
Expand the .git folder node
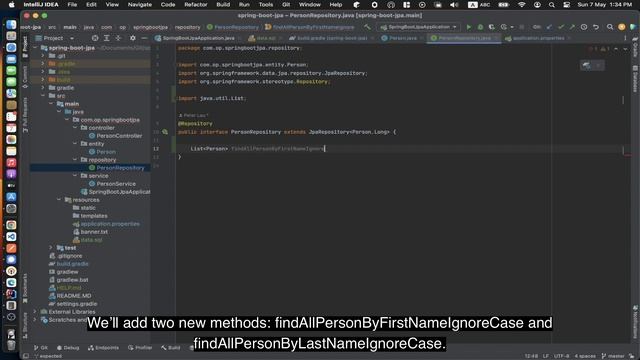(x=43, y=56)
